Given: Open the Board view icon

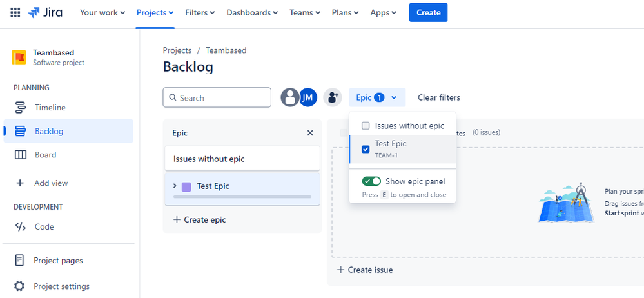Looking at the screenshot, I should point(20,155).
